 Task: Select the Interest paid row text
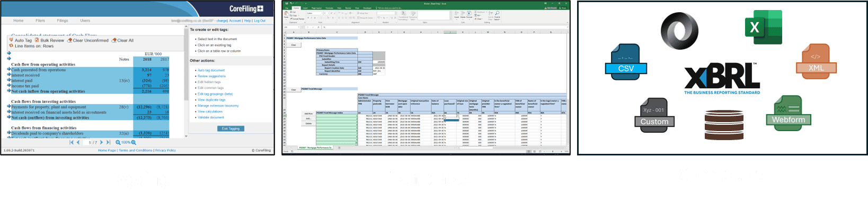[x=22, y=80]
